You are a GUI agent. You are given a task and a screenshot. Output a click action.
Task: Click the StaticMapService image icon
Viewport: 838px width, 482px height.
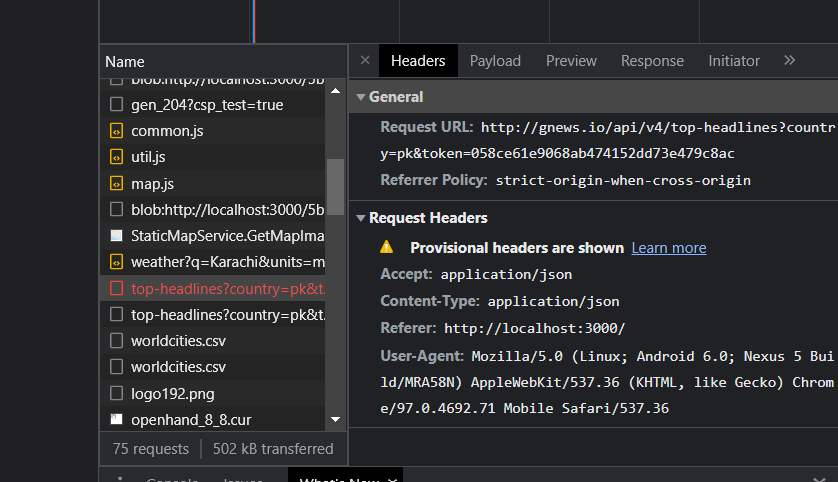coord(116,236)
